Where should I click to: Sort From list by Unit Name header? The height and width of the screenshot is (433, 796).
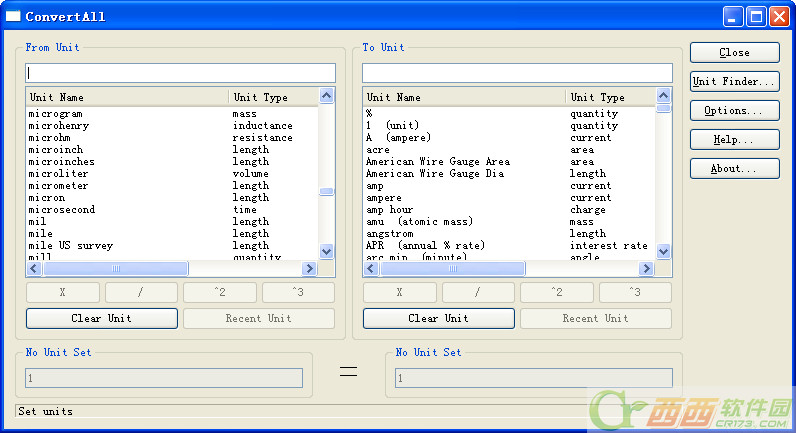pos(127,97)
